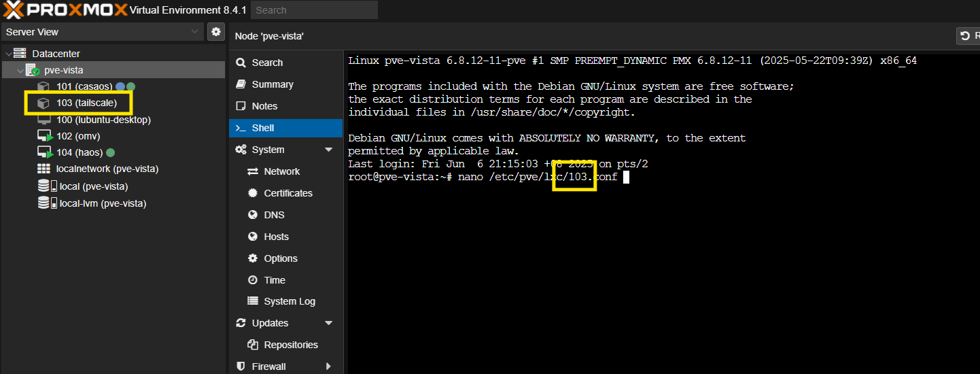Viewport: 980px width, 374px height.
Task: Click the Reboot button at top right
Action: pyautogui.click(x=968, y=35)
